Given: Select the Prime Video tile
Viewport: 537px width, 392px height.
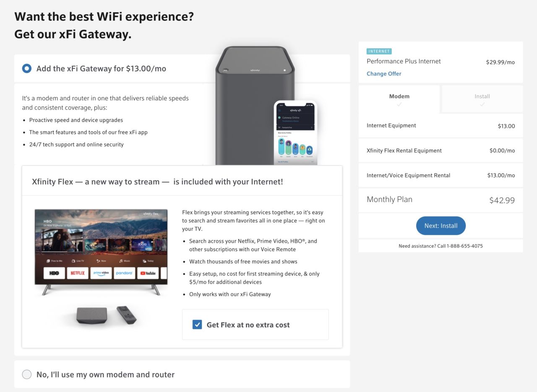Looking at the screenshot, I should (101, 273).
